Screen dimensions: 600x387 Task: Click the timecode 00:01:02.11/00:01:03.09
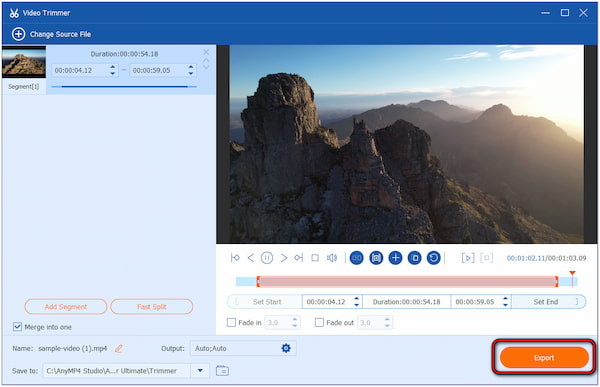[x=546, y=258]
